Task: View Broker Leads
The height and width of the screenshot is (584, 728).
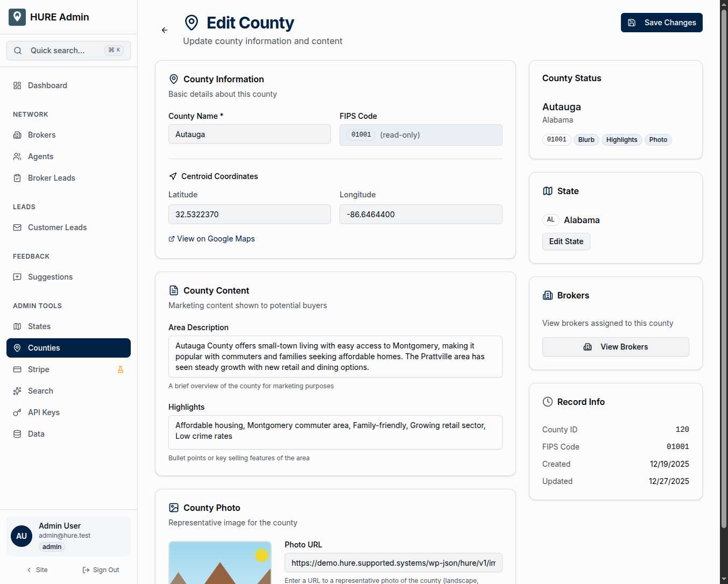Action: [51, 178]
